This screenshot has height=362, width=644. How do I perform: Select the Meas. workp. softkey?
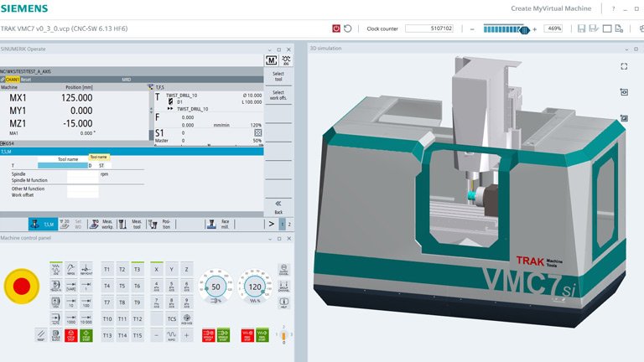(101, 224)
